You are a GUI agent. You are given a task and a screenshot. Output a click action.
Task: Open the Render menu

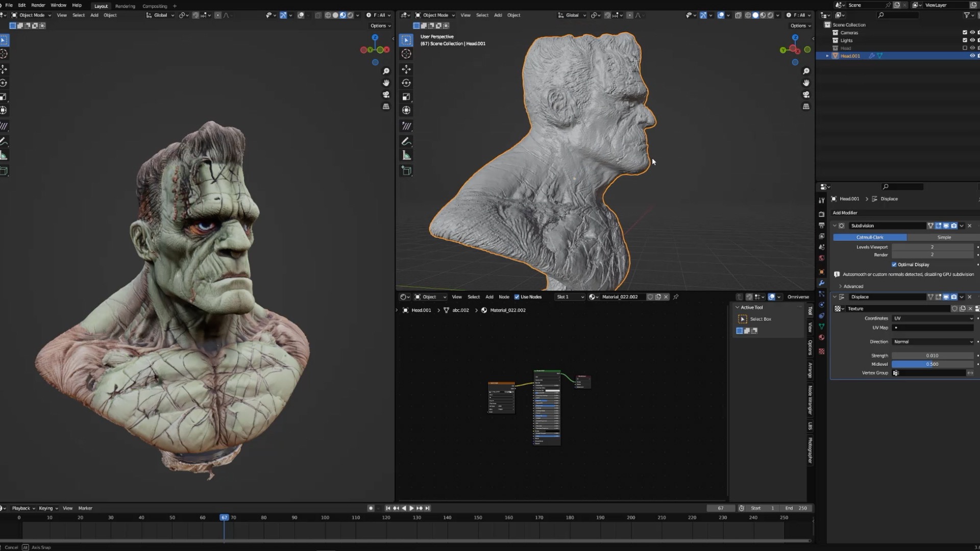tap(38, 5)
